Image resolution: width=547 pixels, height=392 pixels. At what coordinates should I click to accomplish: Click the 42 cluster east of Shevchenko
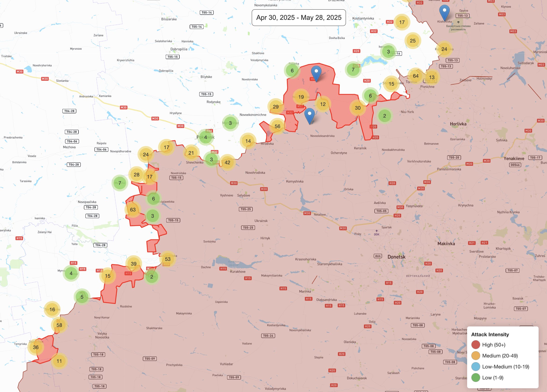(x=227, y=162)
